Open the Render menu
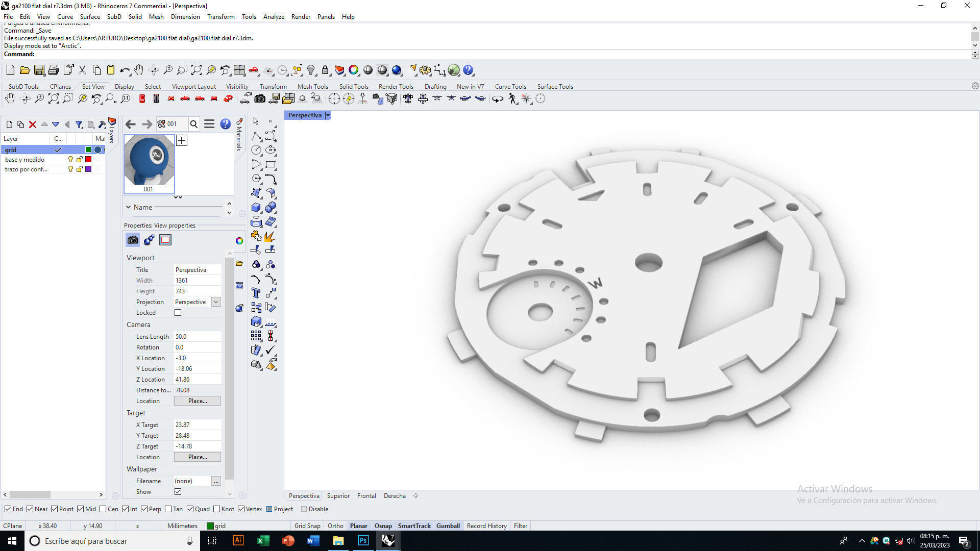980x551 pixels. click(x=301, y=16)
